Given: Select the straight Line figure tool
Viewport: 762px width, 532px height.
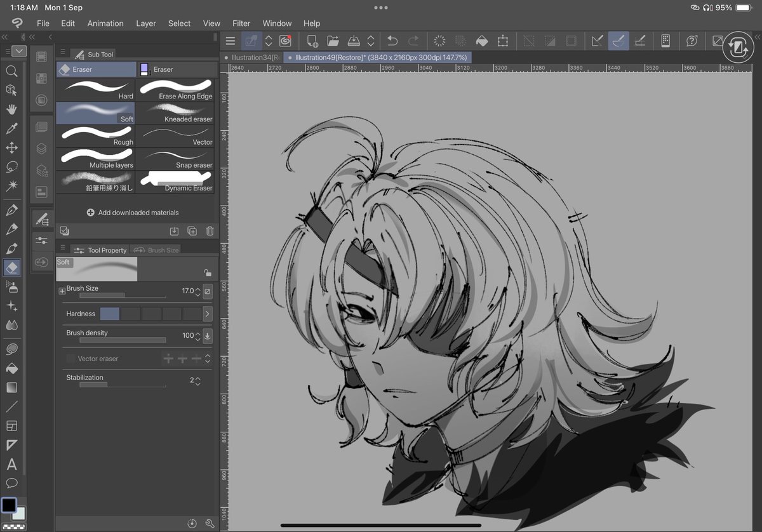Looking at the screenshot, I should 11,406.
